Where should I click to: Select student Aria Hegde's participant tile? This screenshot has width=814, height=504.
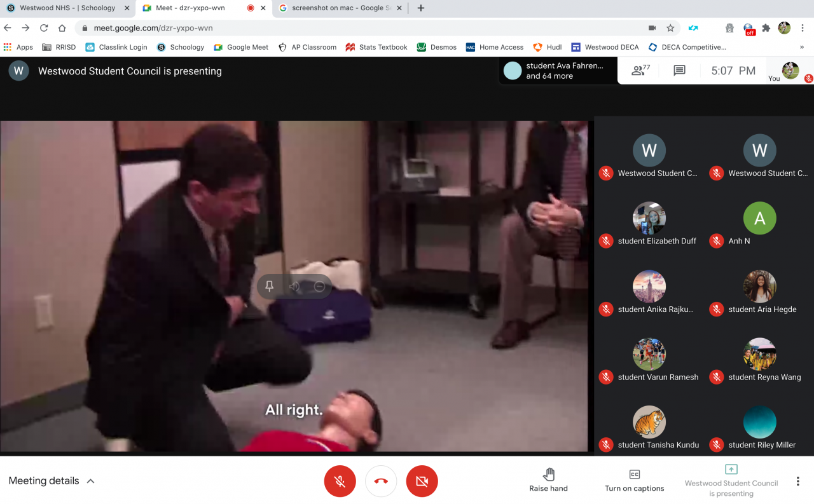759,293
